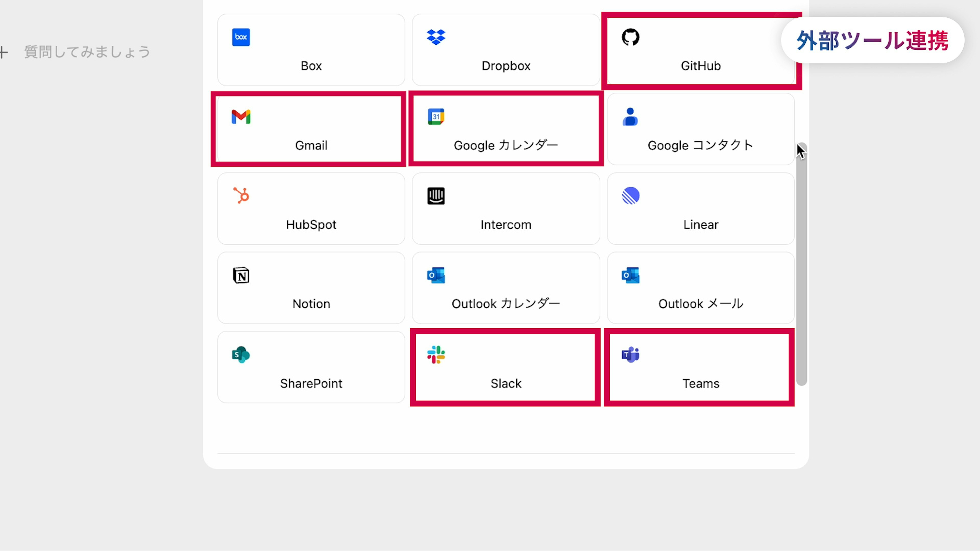This screenshot has width=980, height=551.
Task: Click the Intercom logo icon
Action: pyautogui.click(x=436, y=196)
